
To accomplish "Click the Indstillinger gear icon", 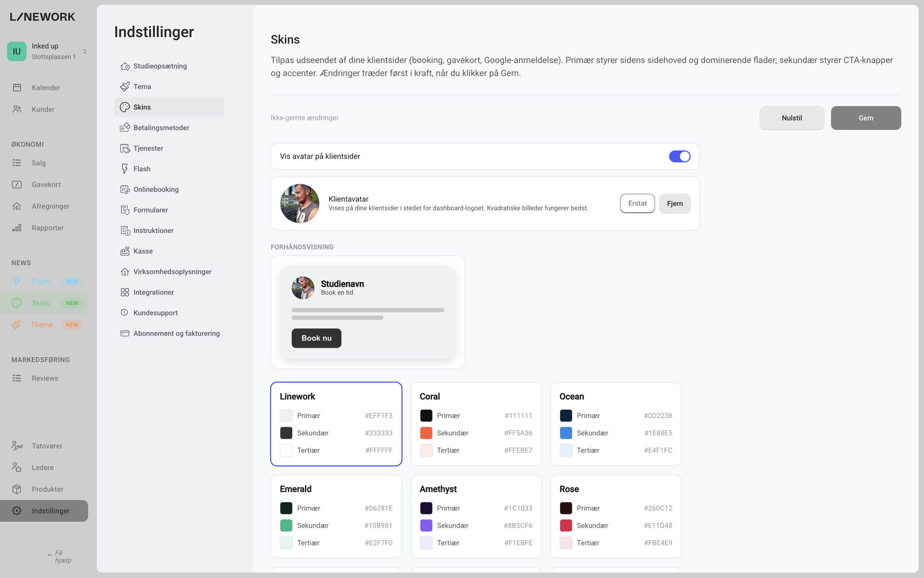I will [x=17, y=511].
